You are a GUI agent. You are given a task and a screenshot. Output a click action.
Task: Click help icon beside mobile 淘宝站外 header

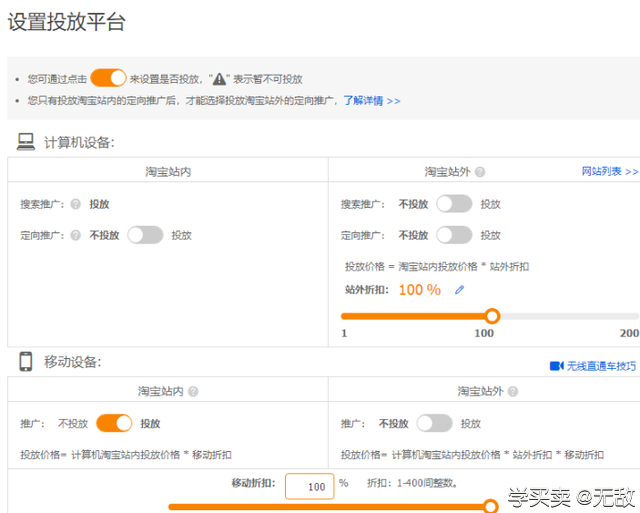tap(513, 391)
